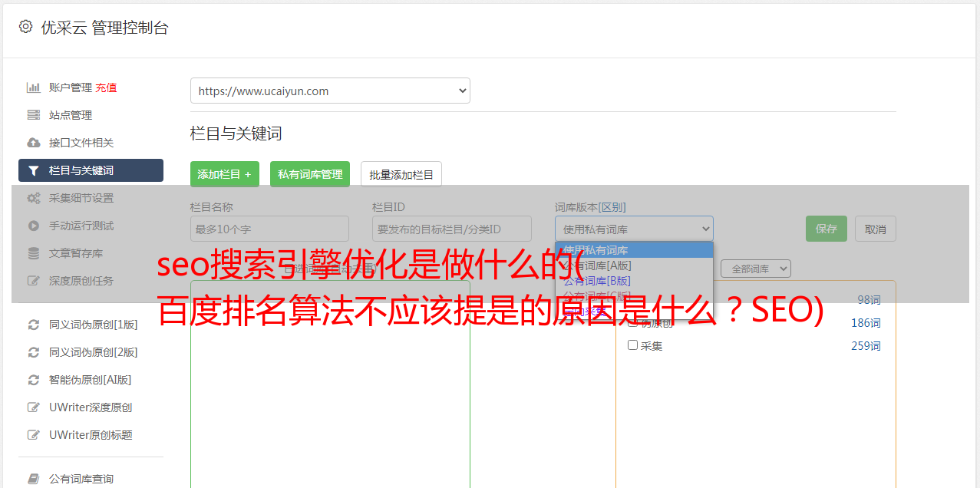Choose 公有词库[A版] option in the list
The width and height of the screenshot is (980, 488).
point(634,265)
